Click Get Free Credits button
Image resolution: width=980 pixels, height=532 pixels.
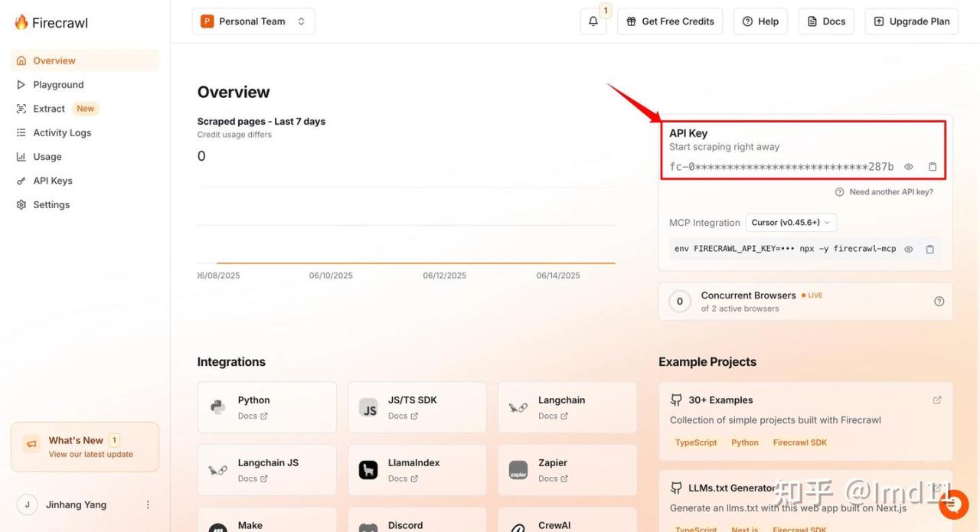670,21
